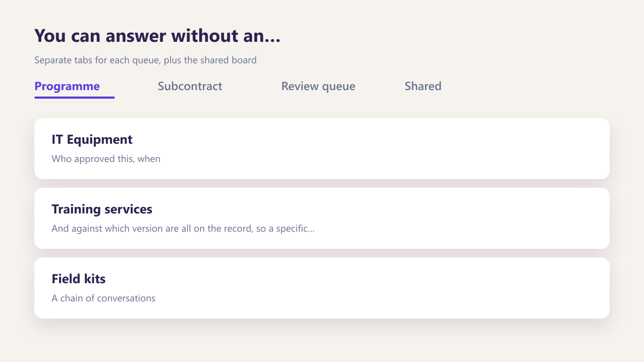Open the Training services card
Screen dimensions: 644x362
pos(322,218)
